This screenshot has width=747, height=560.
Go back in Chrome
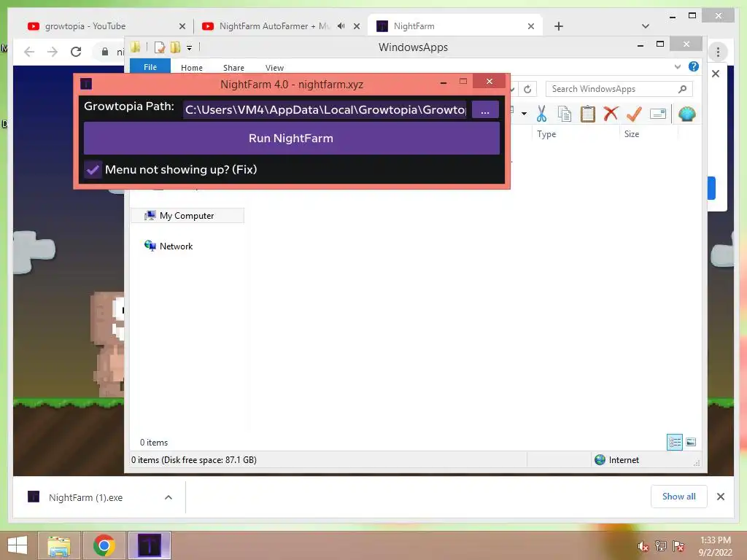tap(29, 52)
